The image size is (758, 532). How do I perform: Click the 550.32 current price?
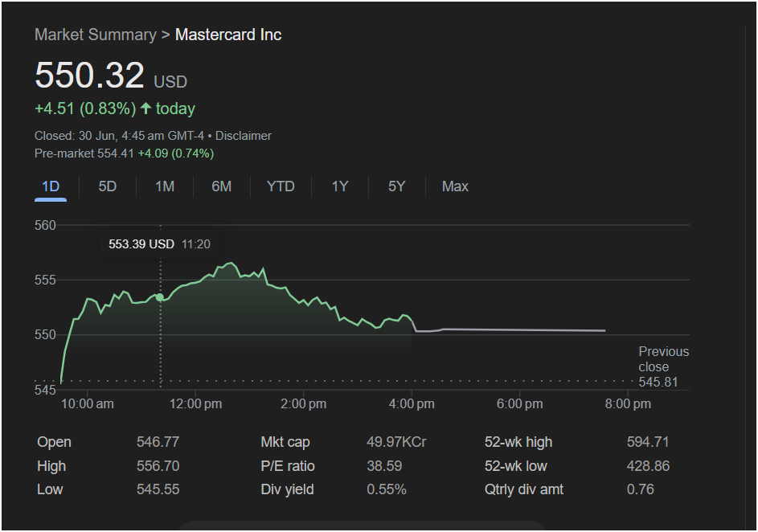89,76
